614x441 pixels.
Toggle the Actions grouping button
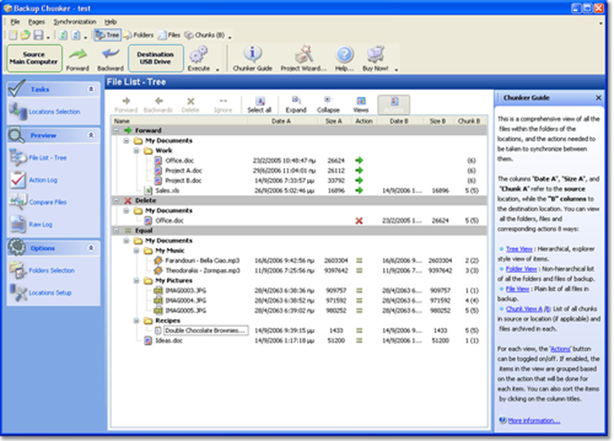point(392,103)
